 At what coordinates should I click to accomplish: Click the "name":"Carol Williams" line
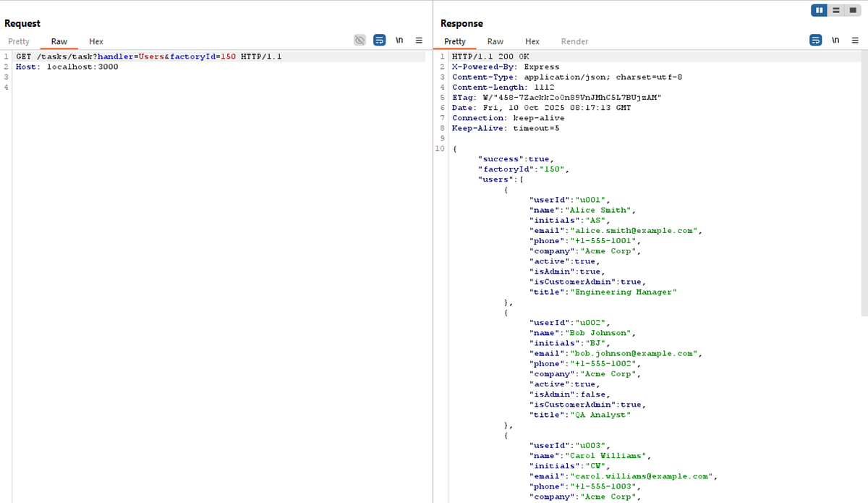(591, 455)
